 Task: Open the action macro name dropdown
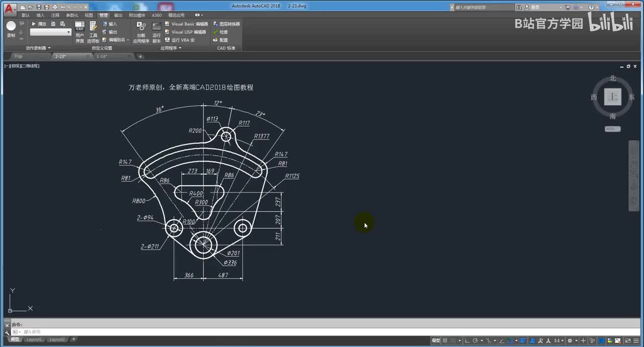[51, 32]
